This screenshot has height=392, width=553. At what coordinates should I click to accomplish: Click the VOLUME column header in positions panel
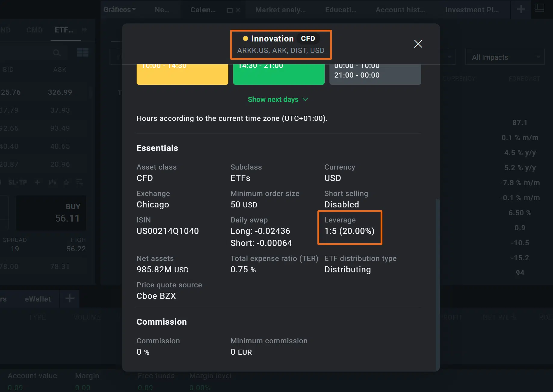pyautogui.click(x=87, y=317)
